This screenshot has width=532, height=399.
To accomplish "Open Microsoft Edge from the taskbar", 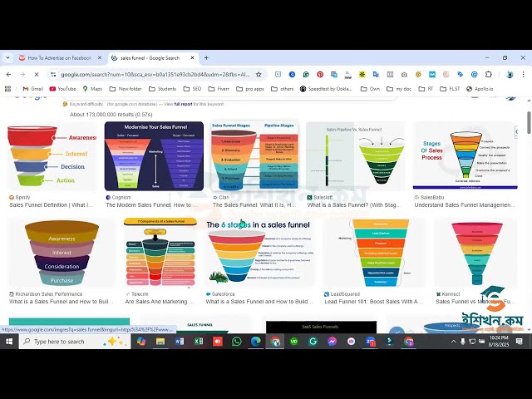I will click(x=256, y=342).
